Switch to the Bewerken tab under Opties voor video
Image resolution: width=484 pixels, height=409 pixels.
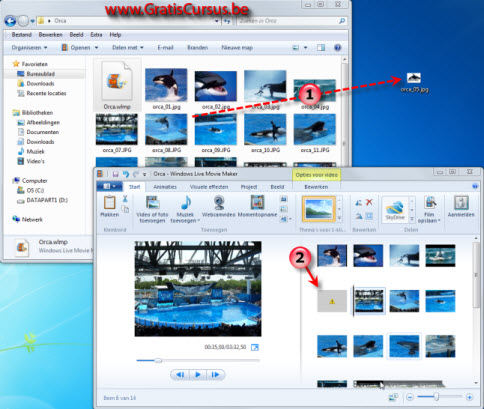[x=316, y=187]
